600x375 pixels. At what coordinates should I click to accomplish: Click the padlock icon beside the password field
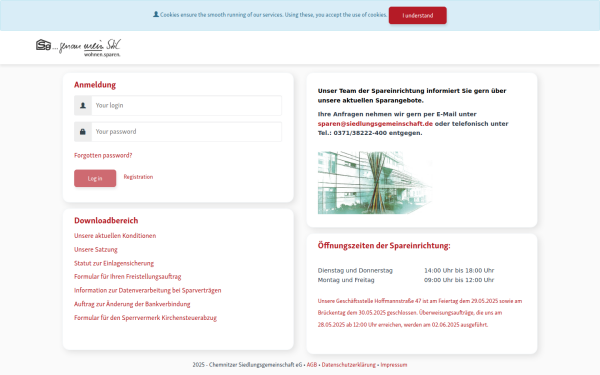pyautogui.click(x=83, y=132)
